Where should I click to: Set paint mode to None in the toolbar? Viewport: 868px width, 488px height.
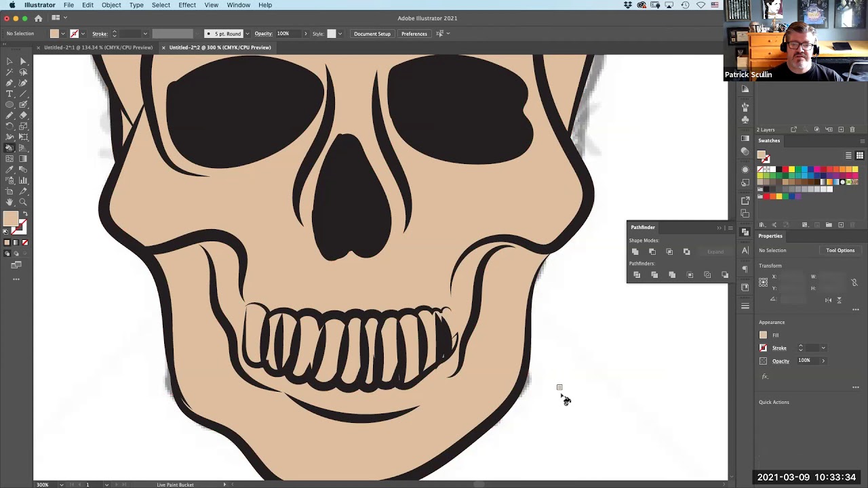25,243
